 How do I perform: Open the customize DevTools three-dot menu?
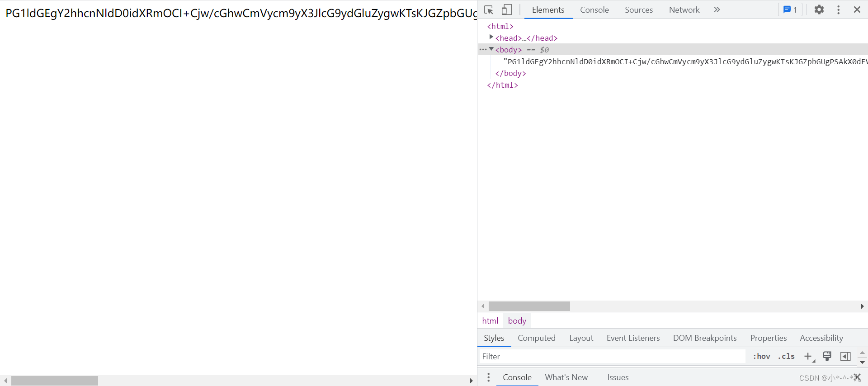pos(838,9)
